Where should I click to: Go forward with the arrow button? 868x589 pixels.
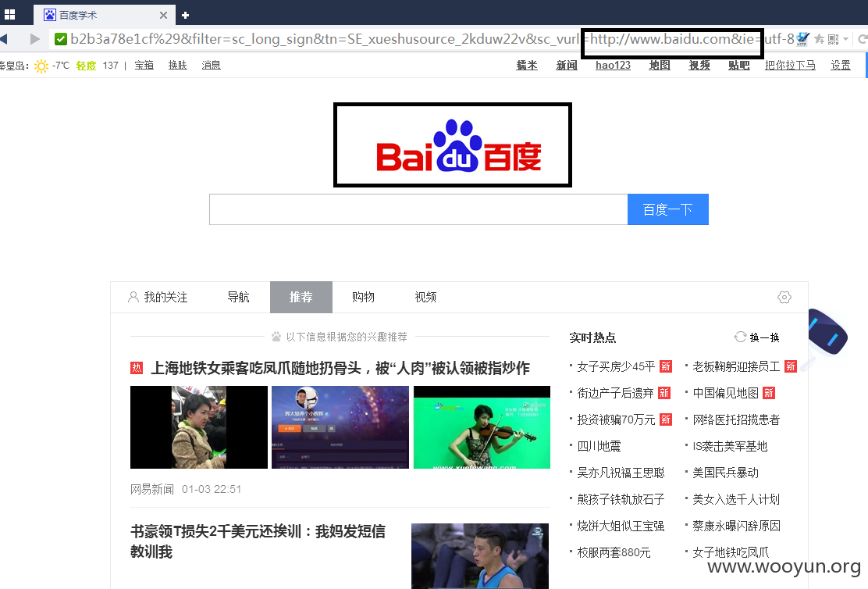pos(35,39)
